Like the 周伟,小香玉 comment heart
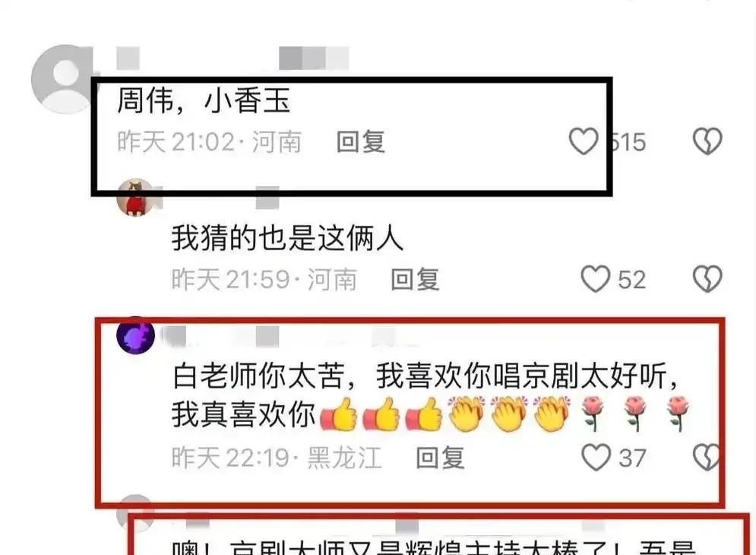756x555 pixels. pyautogui.click(x=584, y=141)
